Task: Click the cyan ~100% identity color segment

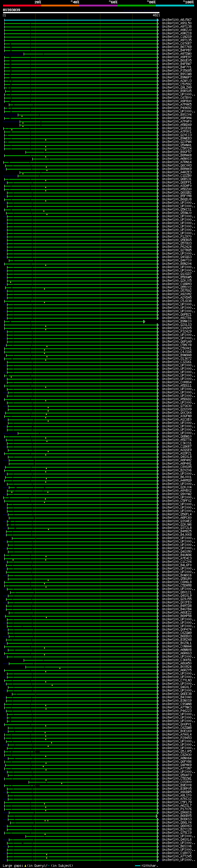Action: (175, 5)
